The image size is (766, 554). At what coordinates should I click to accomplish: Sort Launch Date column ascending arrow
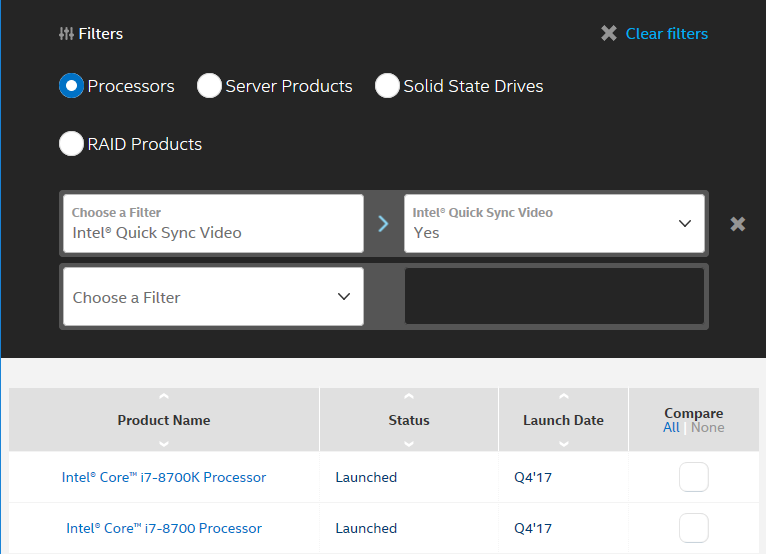click(563, 398)
